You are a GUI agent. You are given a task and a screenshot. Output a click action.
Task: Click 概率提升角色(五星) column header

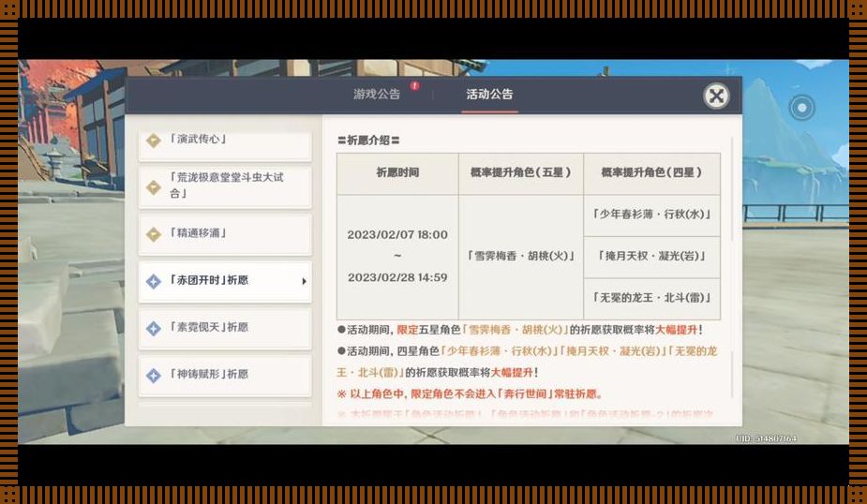point(520,173)
